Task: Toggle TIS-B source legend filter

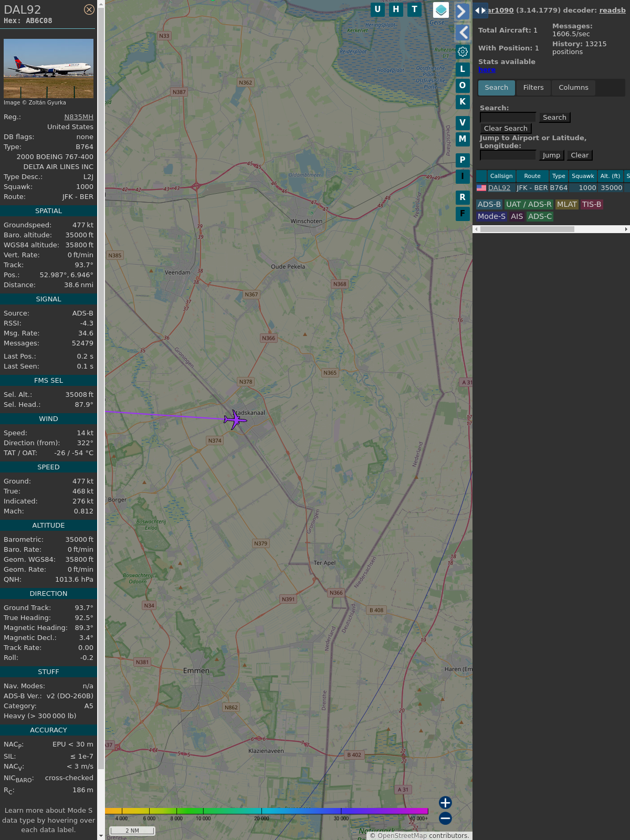Action: tap(592, 205)
